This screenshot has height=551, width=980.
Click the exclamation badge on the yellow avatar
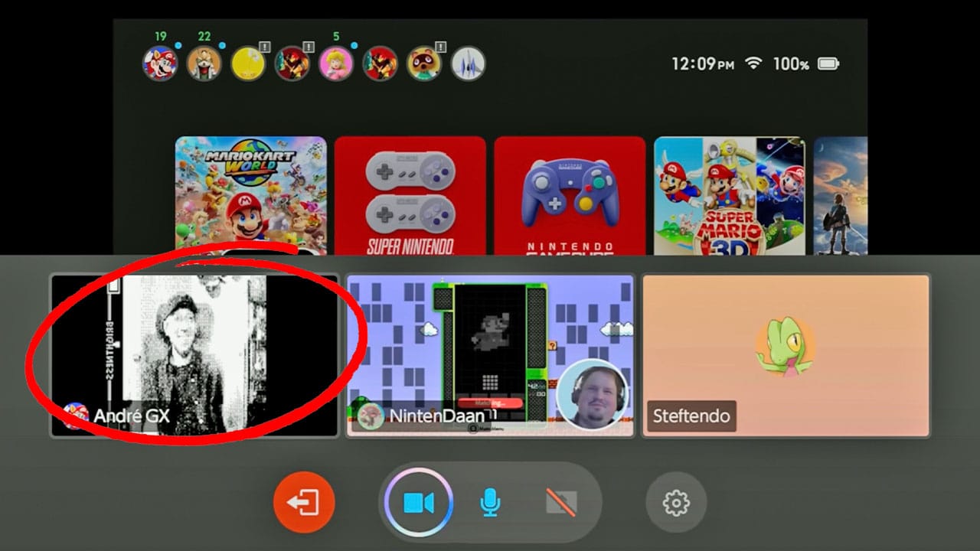(264, 47)
